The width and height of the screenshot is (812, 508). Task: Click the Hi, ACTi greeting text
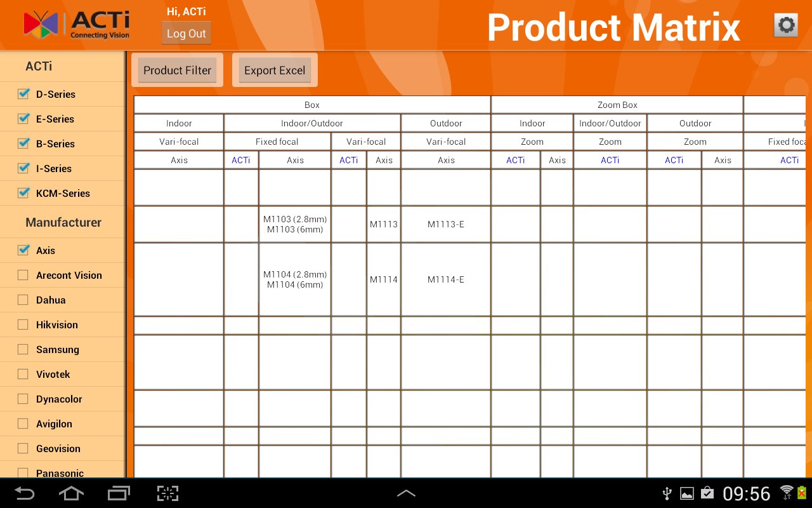(x=186, y=11)
